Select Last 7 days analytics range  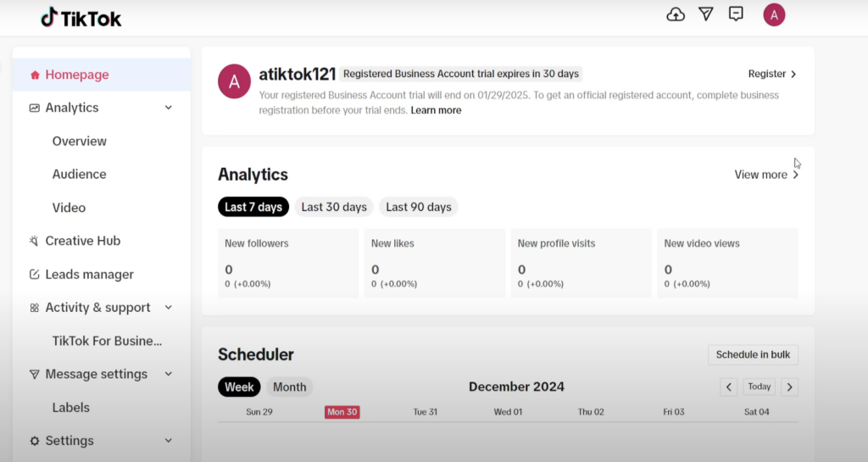(x=253, y=207)
